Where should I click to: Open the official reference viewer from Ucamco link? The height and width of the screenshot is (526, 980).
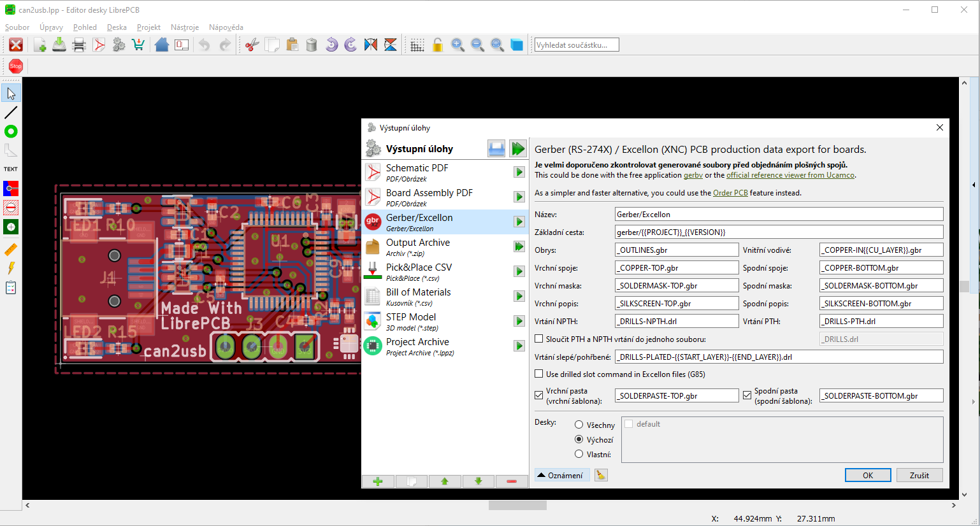click(x=790, y=175)
